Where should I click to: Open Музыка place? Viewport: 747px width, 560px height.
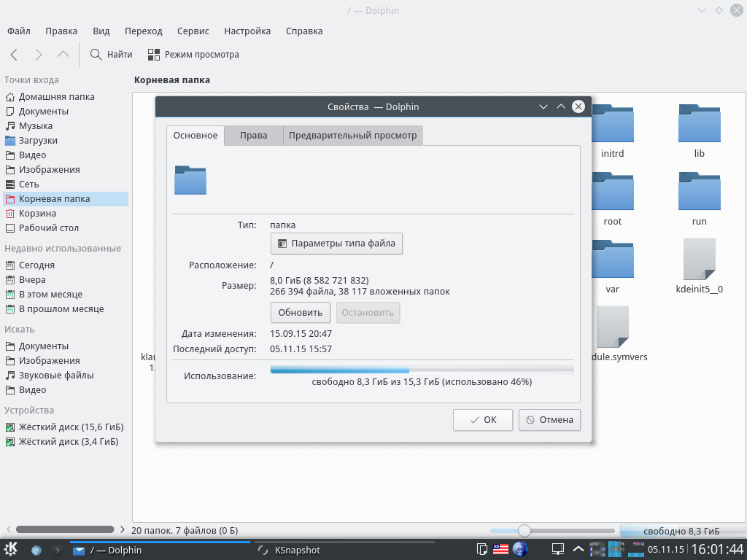(x=64, y=126)
